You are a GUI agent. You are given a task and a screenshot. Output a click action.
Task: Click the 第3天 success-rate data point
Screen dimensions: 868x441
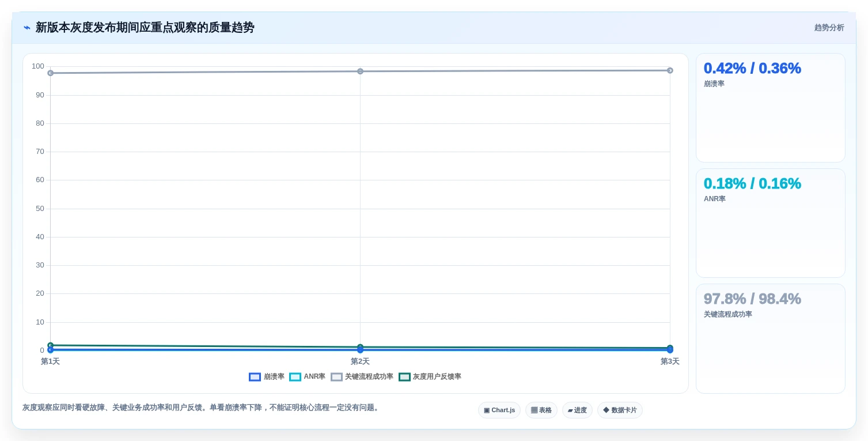click(670, 70)
